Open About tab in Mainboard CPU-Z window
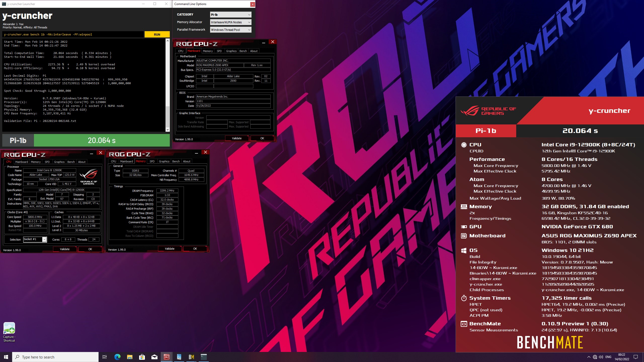 (x=254, y=51)
